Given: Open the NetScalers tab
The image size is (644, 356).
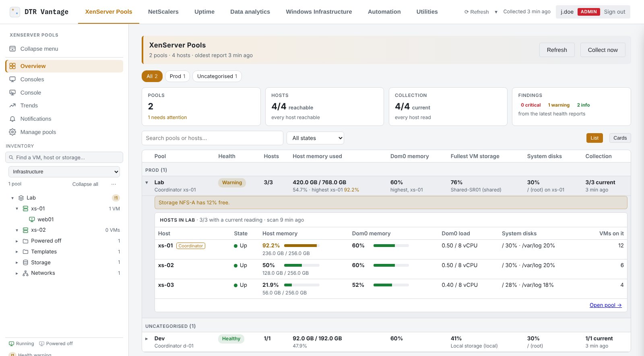Looking at the screenshot, I should tap(163, 12).
